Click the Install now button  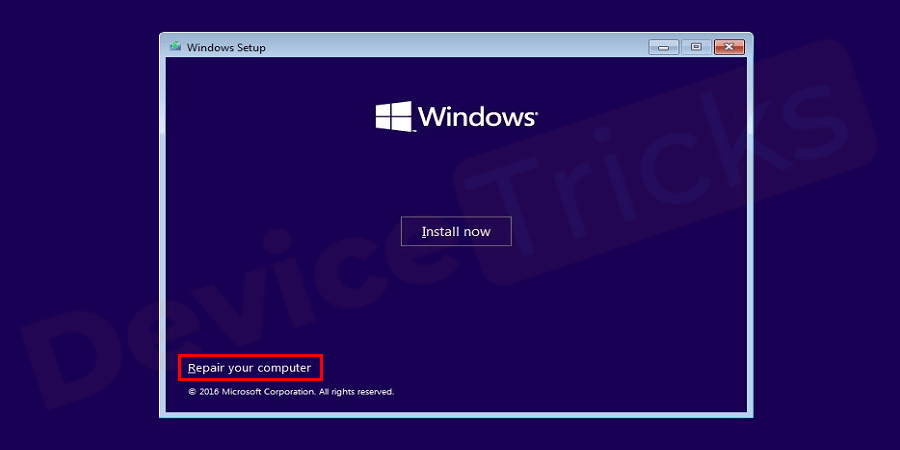(456, 231)
